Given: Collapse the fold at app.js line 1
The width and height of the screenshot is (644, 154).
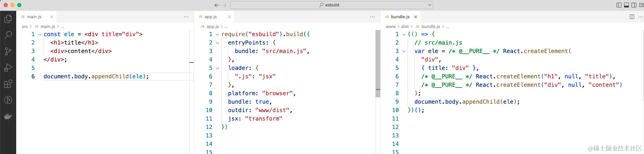Looking at the screenshot, I should click(x=217, y=34).
